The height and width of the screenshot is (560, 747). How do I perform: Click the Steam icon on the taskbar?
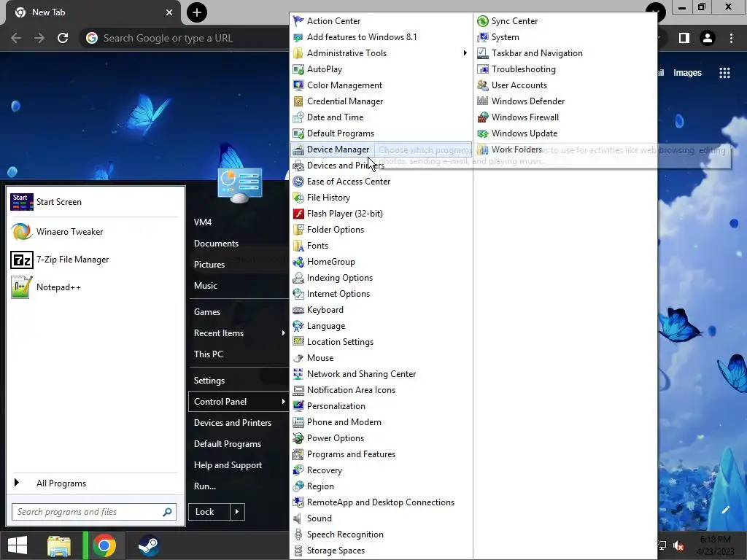click(148, 545)
